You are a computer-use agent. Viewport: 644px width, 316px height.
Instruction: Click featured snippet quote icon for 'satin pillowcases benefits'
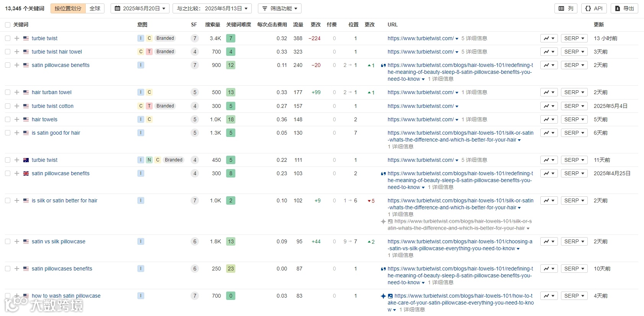pyautogui.click(x=383, y=269)
